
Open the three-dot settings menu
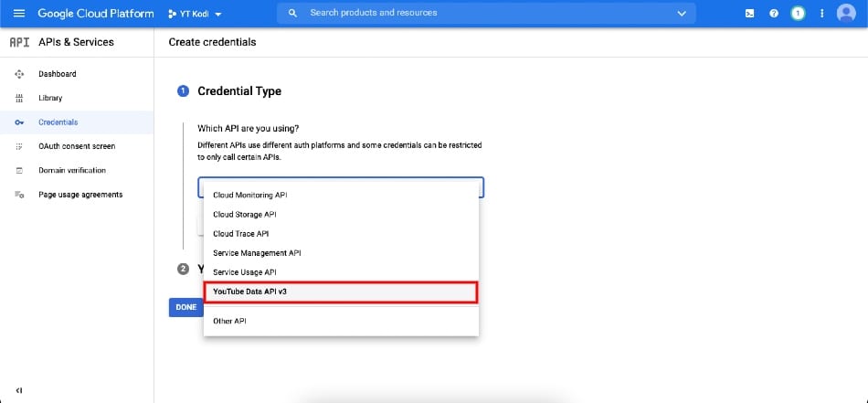point(822,14)
